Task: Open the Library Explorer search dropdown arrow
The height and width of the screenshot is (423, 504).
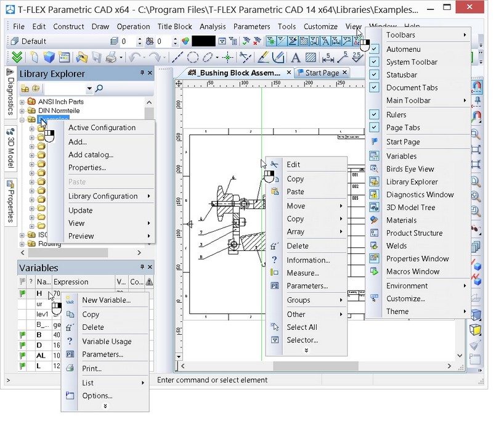Action: pyautogui.click(x=89, y=88)
